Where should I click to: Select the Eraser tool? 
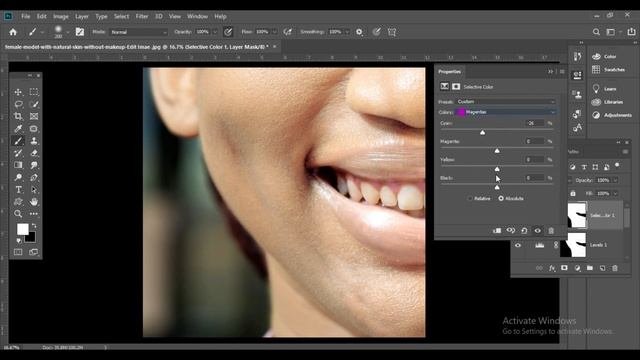(x=34, y=153)
